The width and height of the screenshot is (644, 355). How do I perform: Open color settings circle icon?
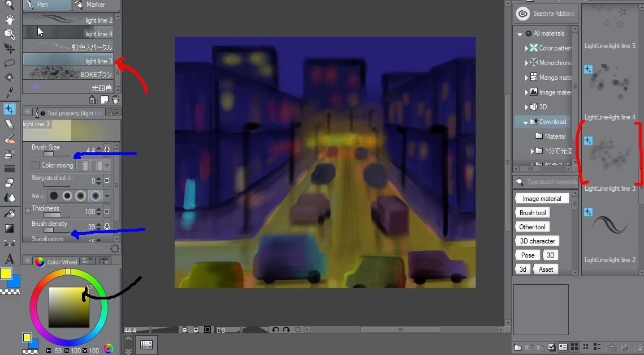(109, 349)
